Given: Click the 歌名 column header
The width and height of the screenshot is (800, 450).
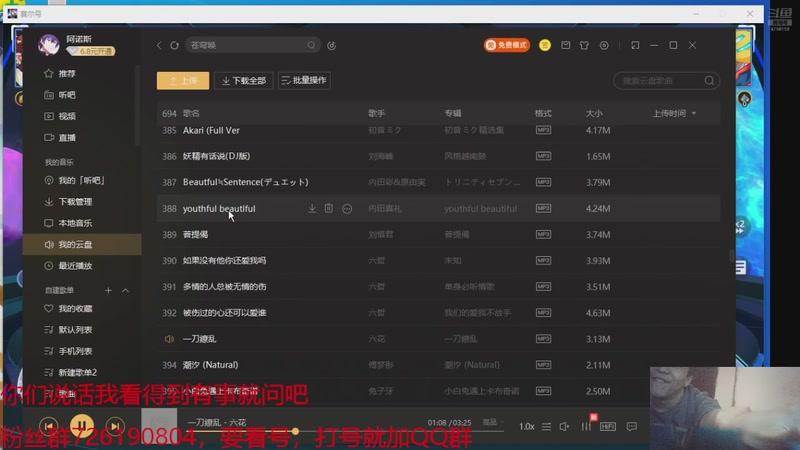Looking at the screenshot, I should tap(191, 113).
